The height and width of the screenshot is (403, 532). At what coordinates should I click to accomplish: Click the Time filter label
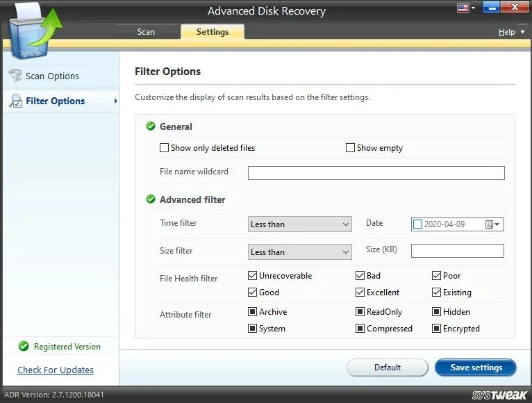pyautogui.click(x=178, y=223)
